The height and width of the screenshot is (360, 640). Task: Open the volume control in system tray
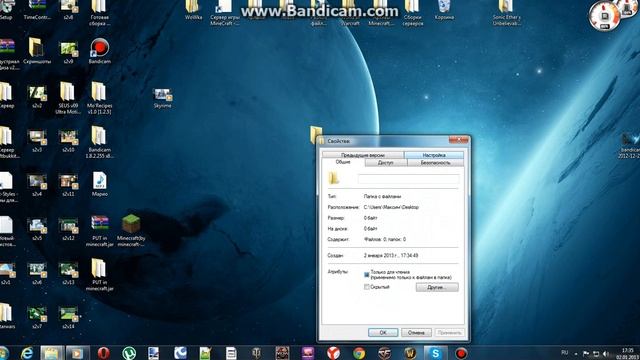pyautogui.click(x=606, y=353)
